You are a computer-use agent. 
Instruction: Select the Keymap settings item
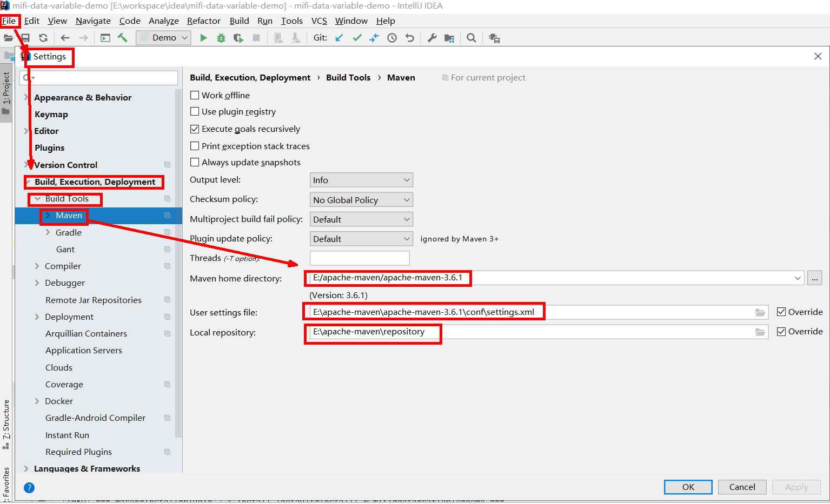coord(51,114)
